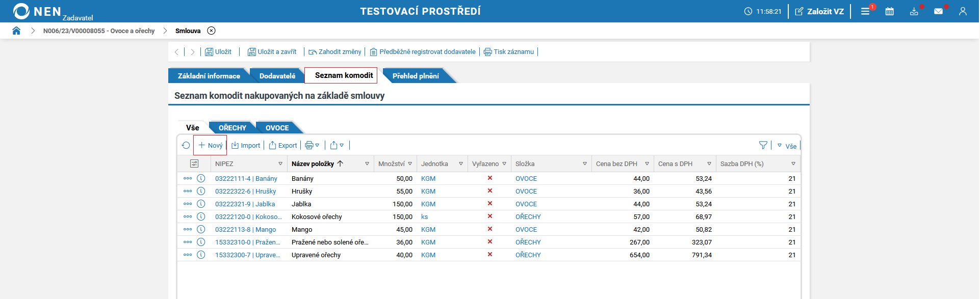
Task: Open the calendar icon in header
Action: tap(889, 11)
